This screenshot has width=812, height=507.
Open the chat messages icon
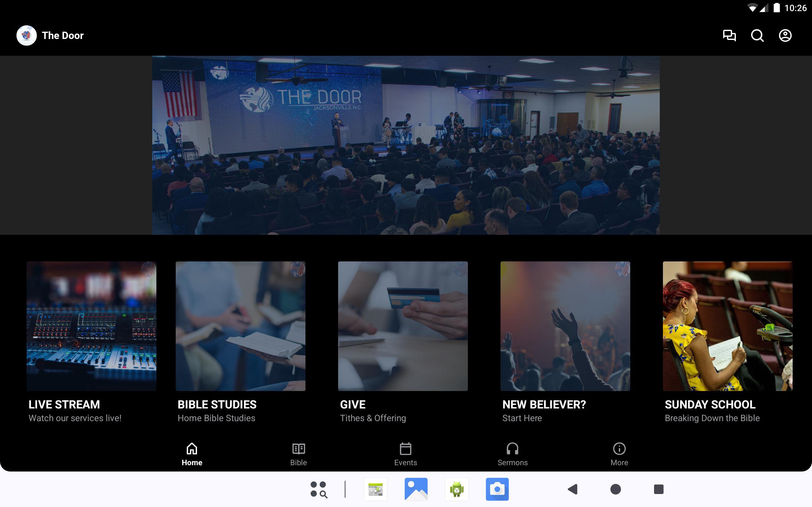click(x=729, y=35)
